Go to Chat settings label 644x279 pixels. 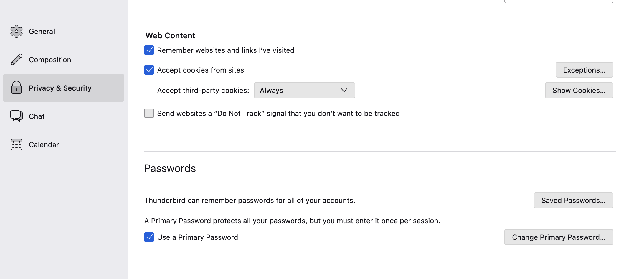(37, 116)
